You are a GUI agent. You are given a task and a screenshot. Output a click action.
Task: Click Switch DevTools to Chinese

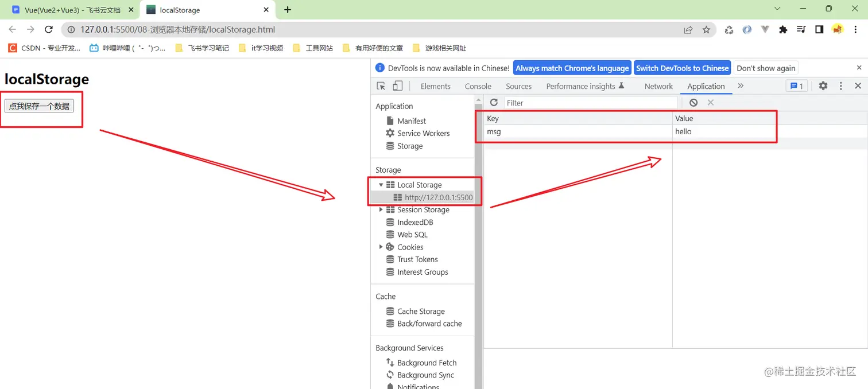point(682,68)
